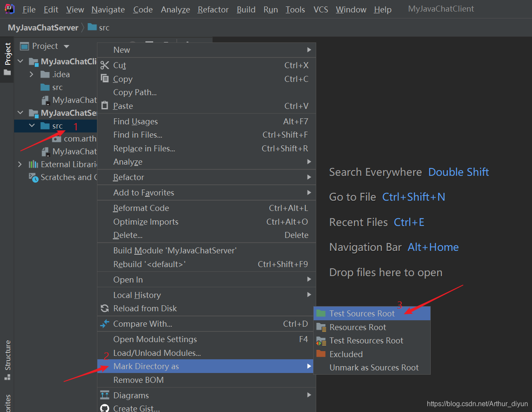Click the Cut scissors icon
This screenshot has height=412, width=532.
105,65
